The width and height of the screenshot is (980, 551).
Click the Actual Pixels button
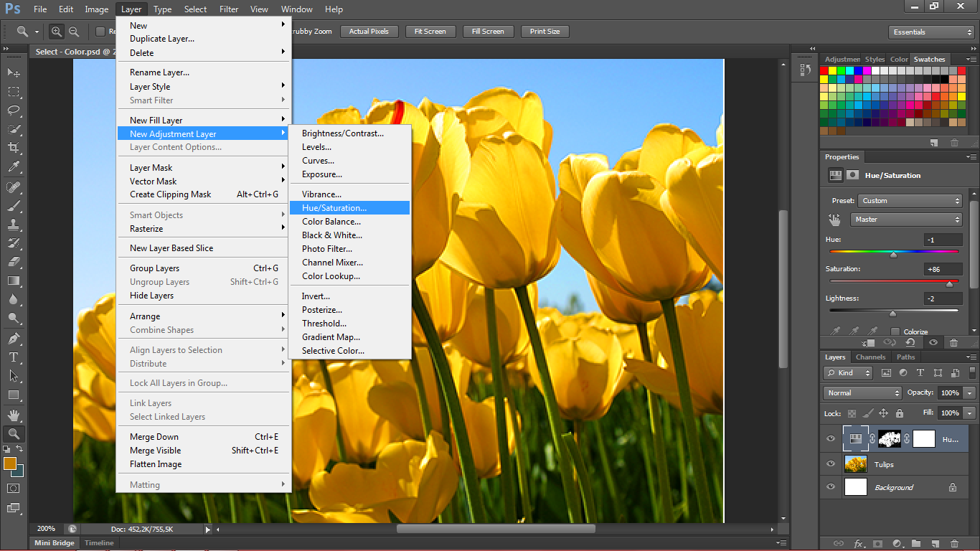(x=369, y=32)
